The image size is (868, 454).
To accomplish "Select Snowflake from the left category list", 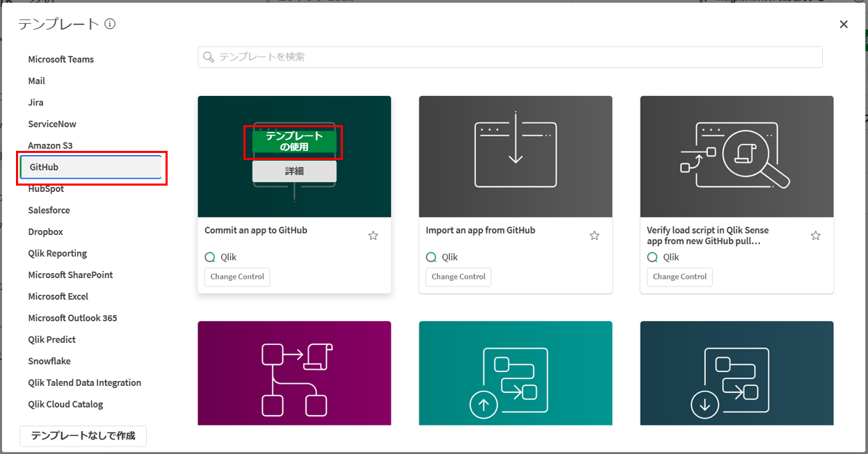I will (49, 361).
